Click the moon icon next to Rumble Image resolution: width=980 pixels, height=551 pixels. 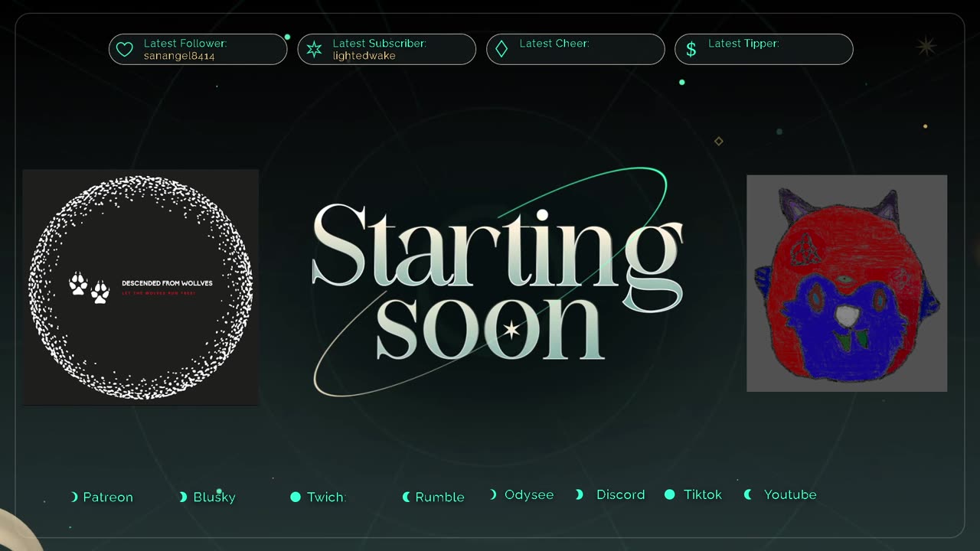[407, 497]
